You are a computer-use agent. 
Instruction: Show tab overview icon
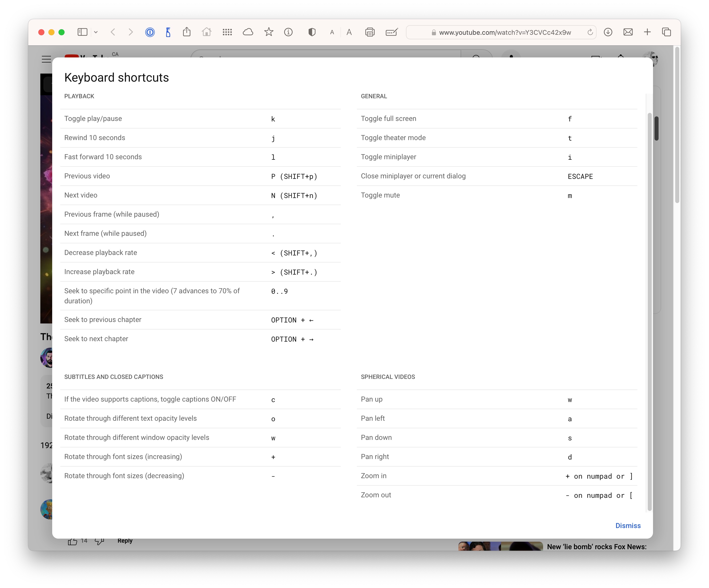pos(666,32)
